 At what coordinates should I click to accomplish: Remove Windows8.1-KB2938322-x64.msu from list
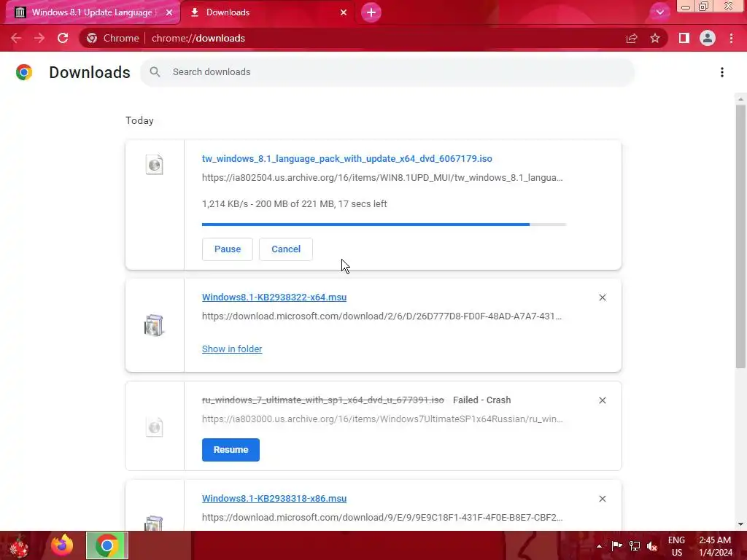603,297
